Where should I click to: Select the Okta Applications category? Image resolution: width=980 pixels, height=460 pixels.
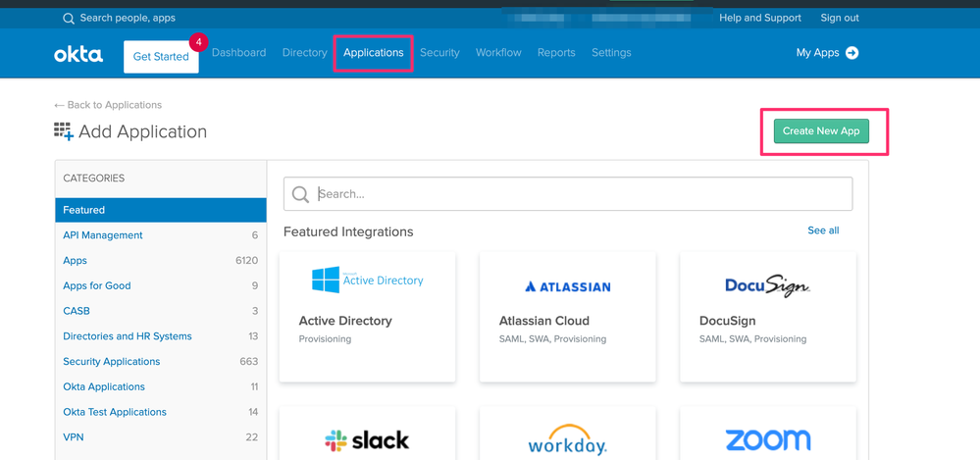tap(161, 386)
